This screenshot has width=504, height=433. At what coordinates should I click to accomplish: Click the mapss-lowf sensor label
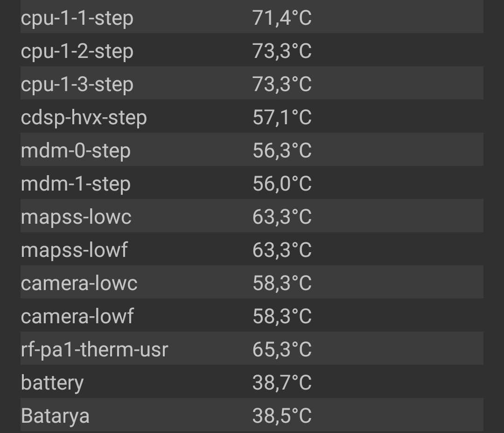[x=74, y=250]
